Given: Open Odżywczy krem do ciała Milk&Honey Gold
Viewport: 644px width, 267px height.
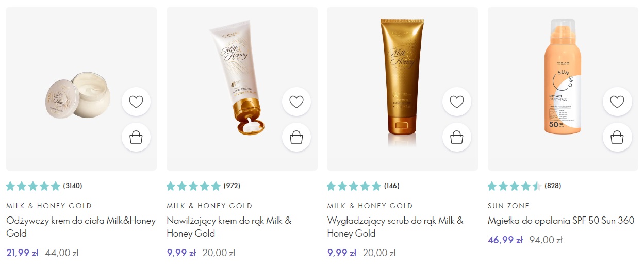Looking at the screenshot, I should [x=81, y=227].
